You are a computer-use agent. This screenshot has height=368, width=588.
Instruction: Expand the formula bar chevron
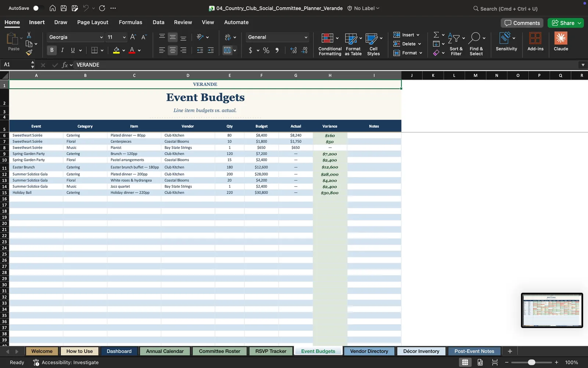click(583, 65)
